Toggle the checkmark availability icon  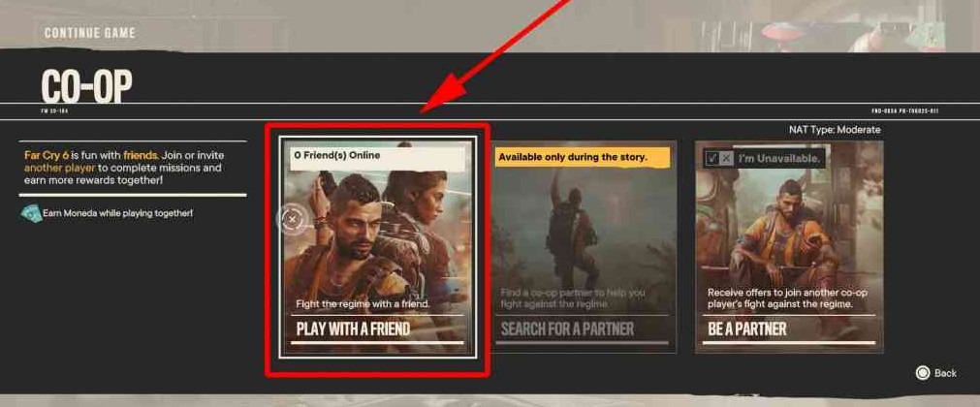[711, 159]
